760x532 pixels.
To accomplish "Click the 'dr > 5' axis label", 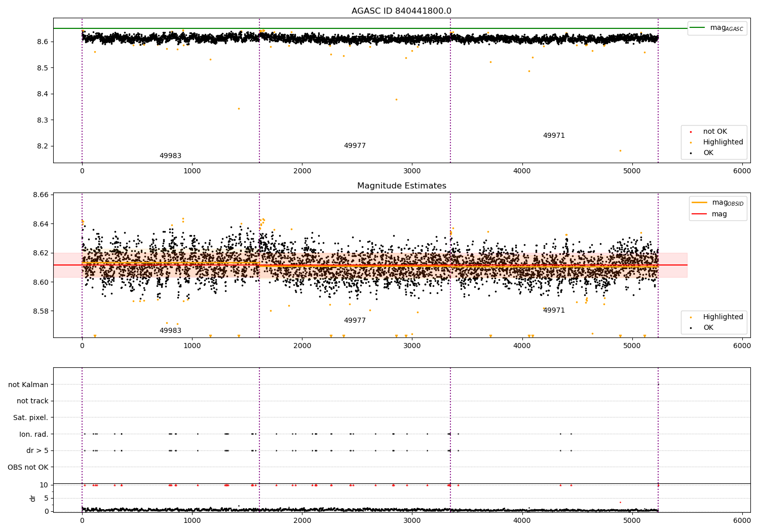I will point(37,450).
